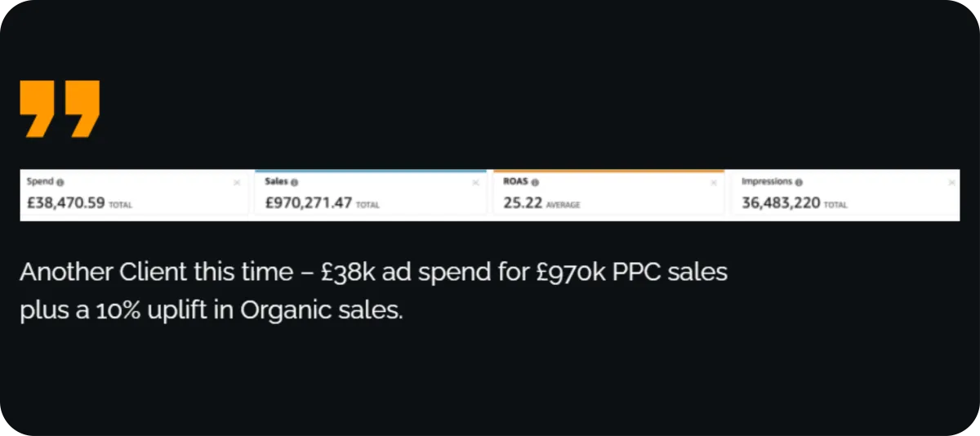Click the info icon beside Spend
This screenshot has height=436, width=980.
click(x=60, y=183)
